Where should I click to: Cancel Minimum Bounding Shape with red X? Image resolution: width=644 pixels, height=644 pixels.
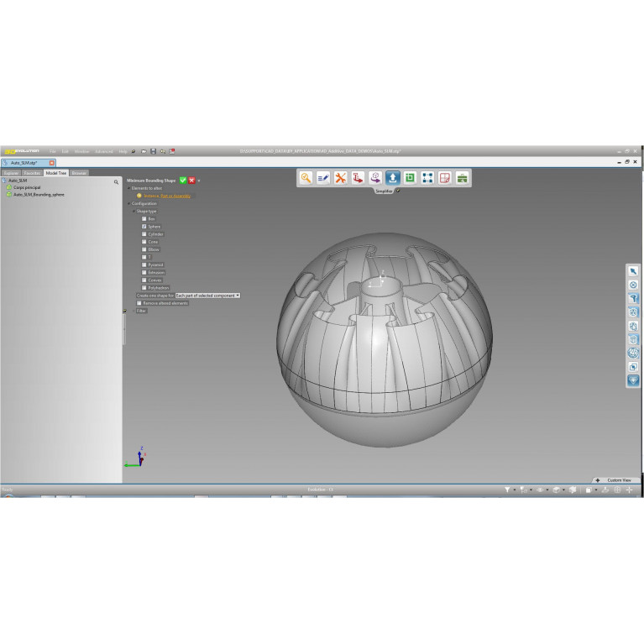click(191, 181)
